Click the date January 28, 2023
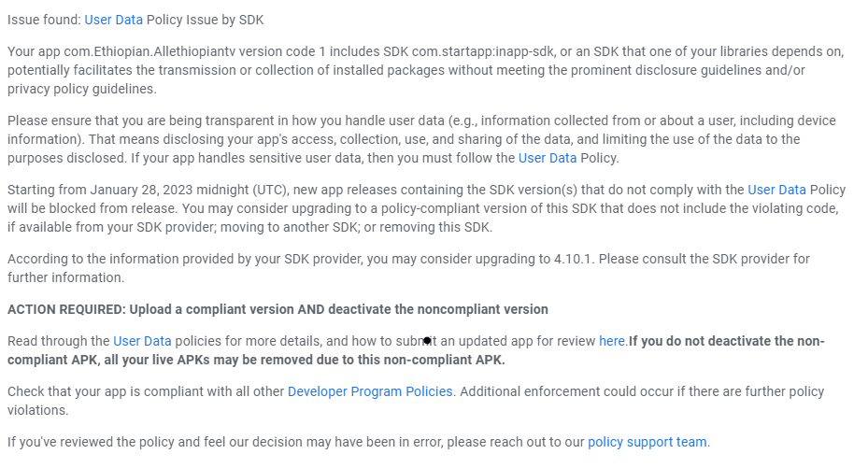The image size is (868, 468). pyautogui.click(x=141, y=190)
